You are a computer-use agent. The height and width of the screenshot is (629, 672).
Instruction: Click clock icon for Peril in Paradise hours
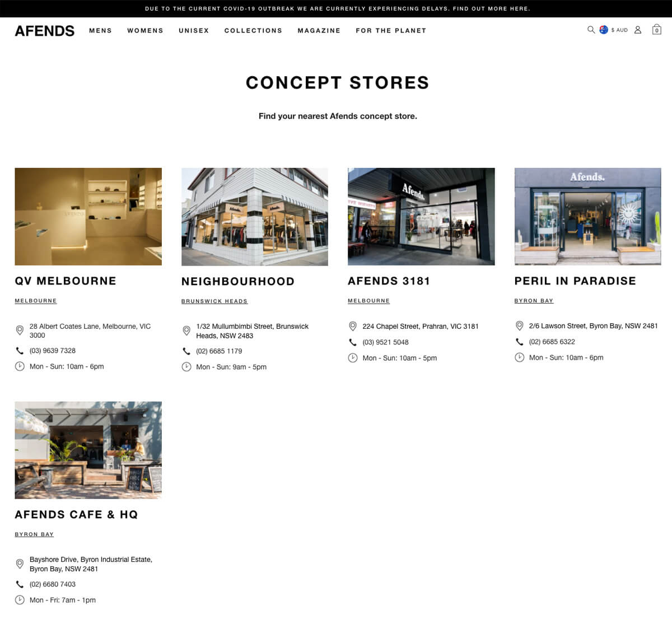point(520,357)
